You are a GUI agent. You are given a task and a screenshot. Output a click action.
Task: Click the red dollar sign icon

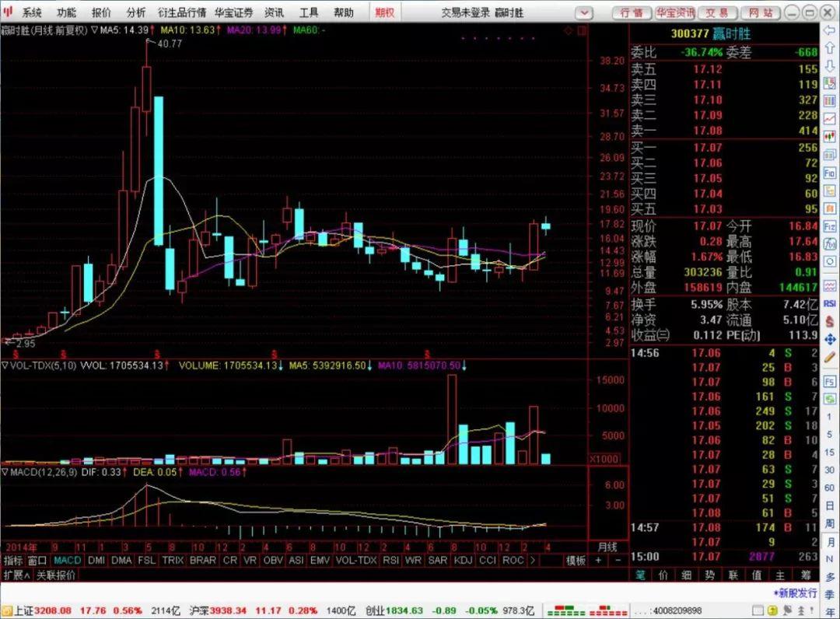(x=829, y=321)
